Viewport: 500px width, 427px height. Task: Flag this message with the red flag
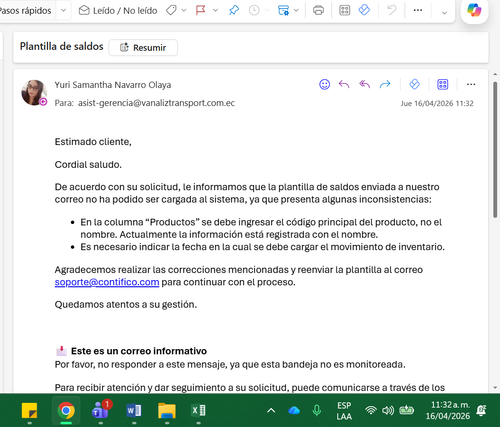[200, 11]
